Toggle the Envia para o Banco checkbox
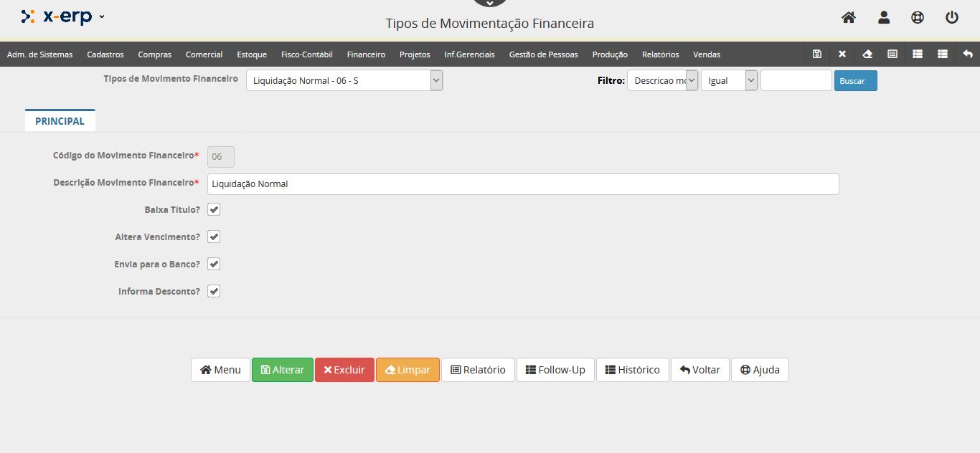The image size is (980, 453). (214, 264)
